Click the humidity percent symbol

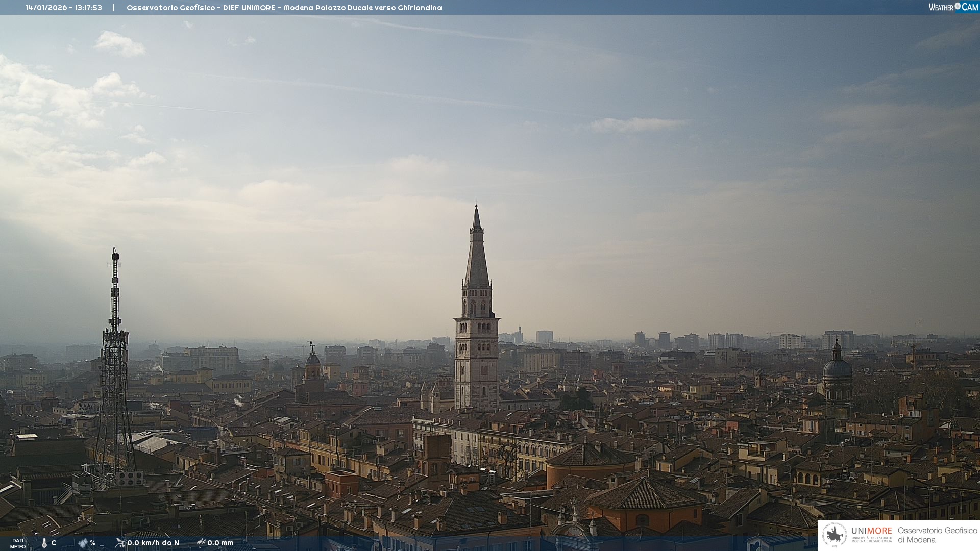(x=93, y=543)
